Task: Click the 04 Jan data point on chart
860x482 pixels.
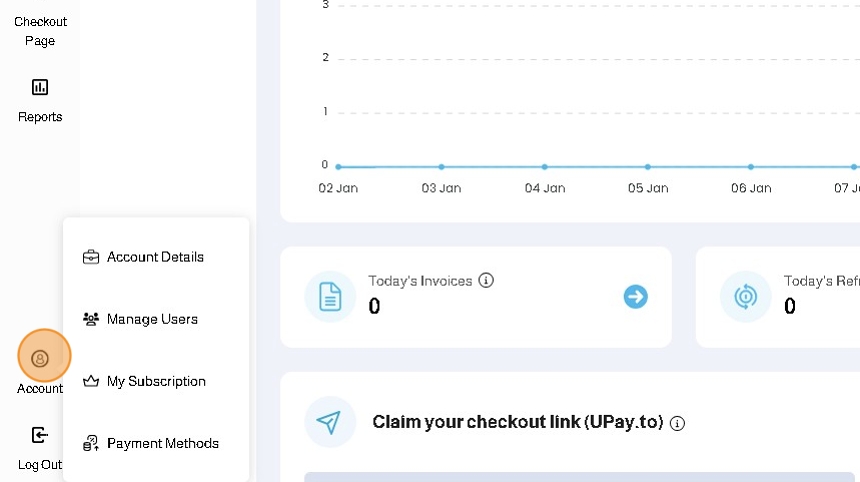Action: 544,167
